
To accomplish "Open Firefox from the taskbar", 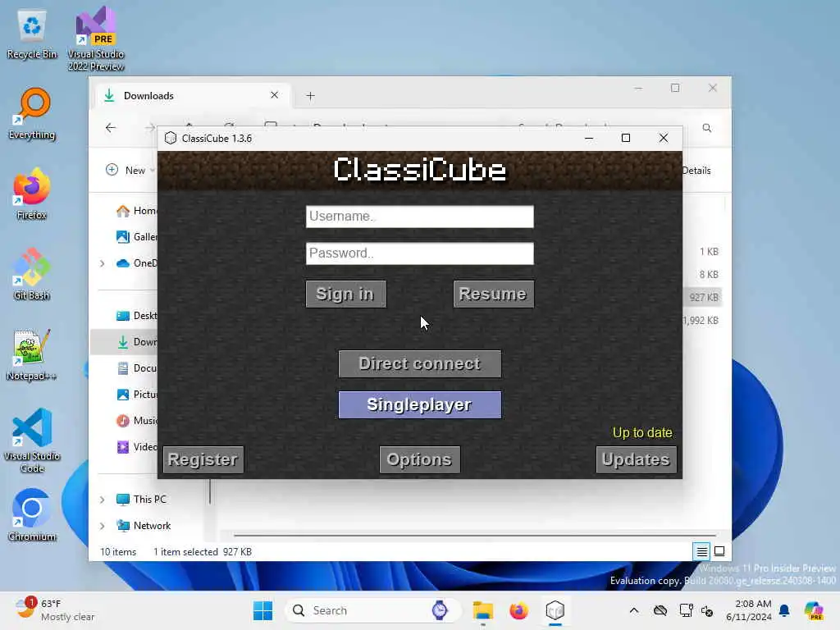I will [518, 610].
